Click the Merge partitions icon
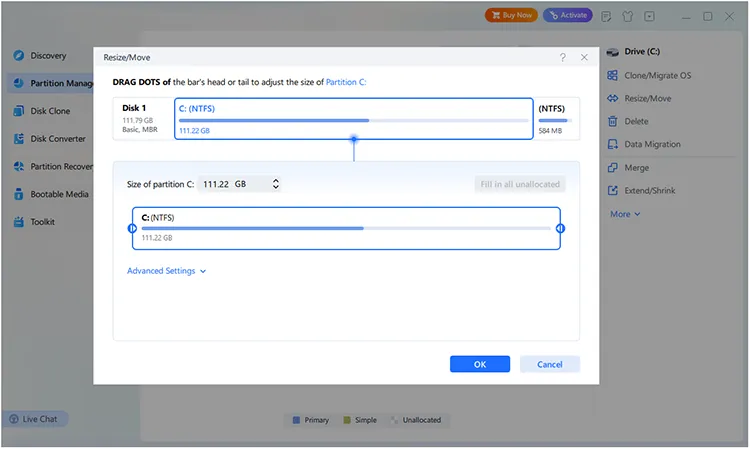750x449 pixels. (612, 168)
